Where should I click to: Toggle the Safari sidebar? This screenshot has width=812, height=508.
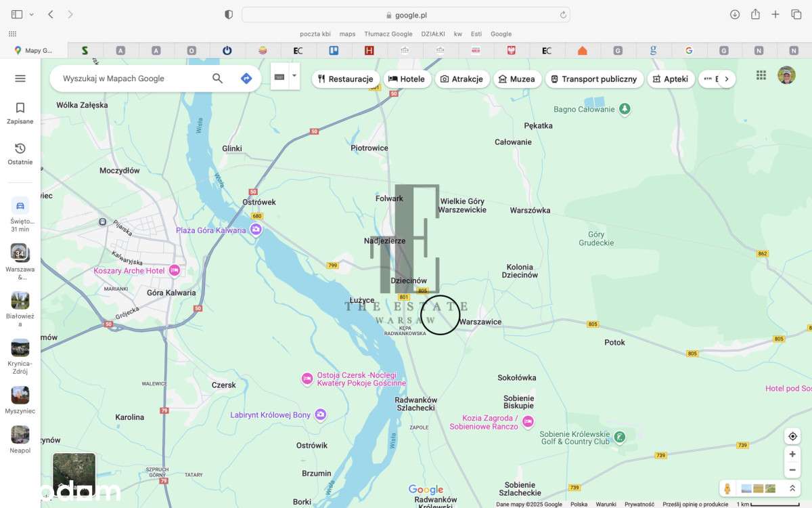(17, 14)
